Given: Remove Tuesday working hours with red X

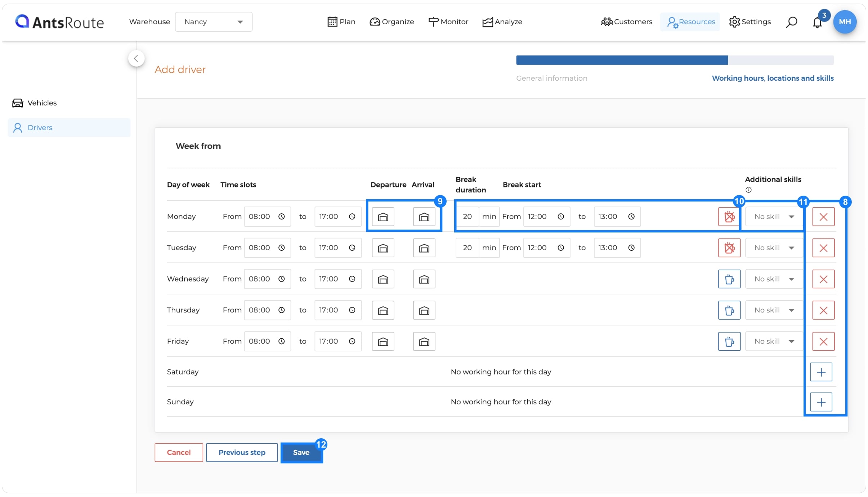Looking at the screenshot, I should [823, 248].
